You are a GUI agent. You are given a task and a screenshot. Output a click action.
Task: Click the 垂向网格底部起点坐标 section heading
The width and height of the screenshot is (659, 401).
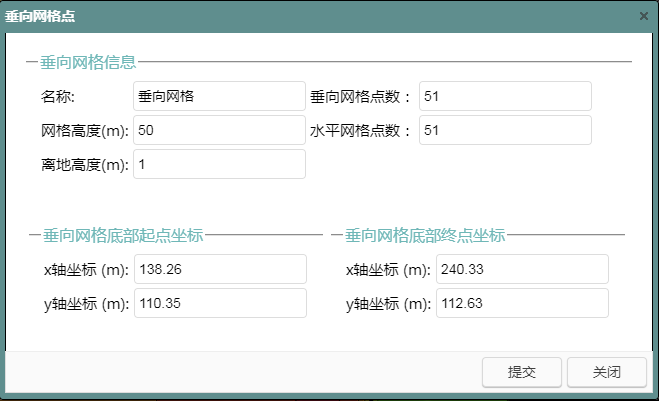pyautogui.click(x=121, y=236)
